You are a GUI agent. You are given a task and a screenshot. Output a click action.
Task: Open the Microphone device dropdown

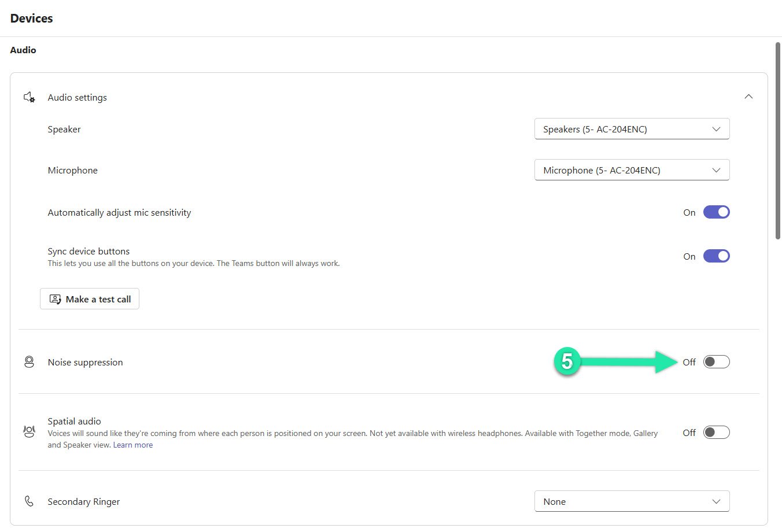click(x=632, y=169)
